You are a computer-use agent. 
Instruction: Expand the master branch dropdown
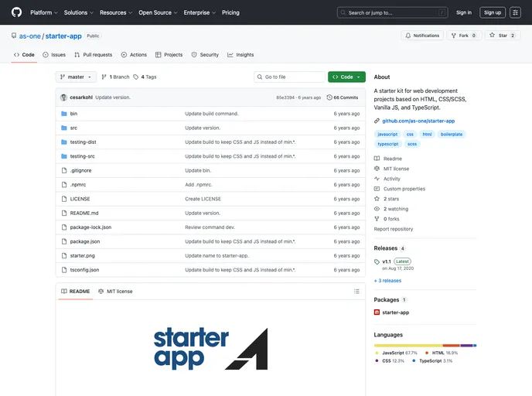[x=76, y=77]
